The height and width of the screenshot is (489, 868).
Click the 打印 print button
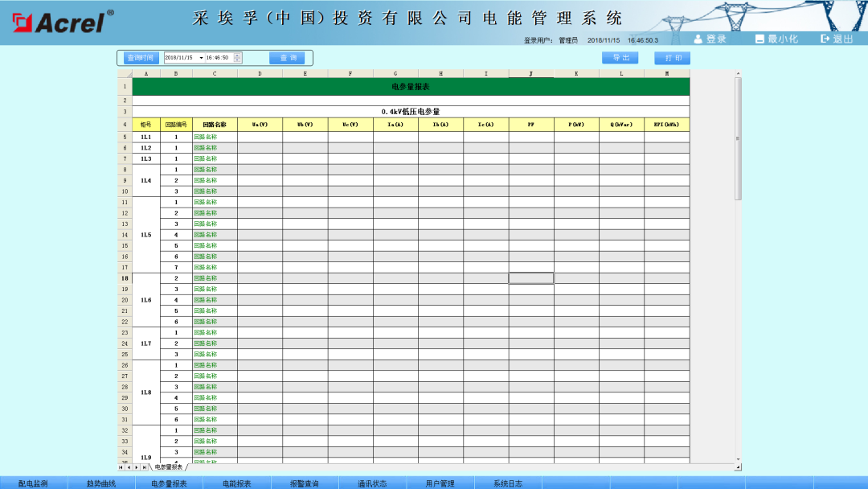click(672, 57)
